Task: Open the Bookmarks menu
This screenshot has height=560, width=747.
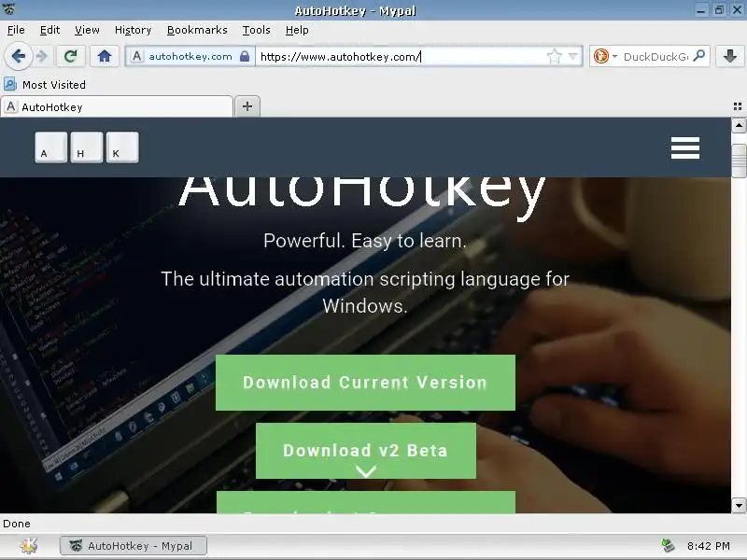Action: [197, 30]
